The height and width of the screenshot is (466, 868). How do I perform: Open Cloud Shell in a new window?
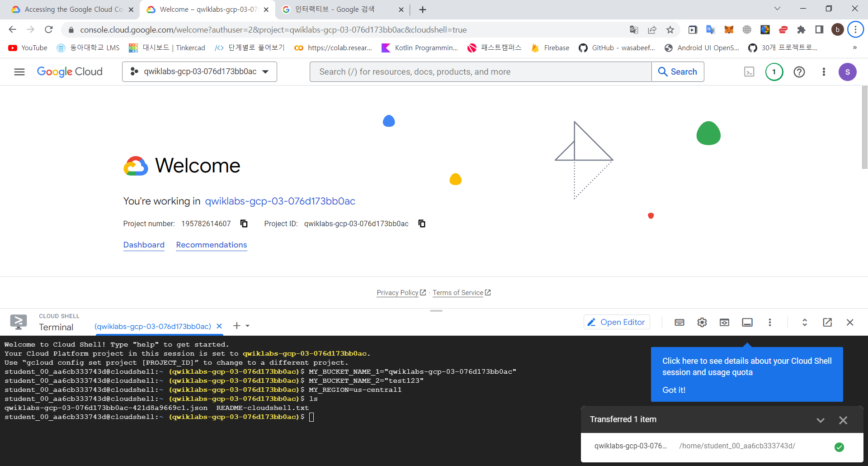(827, 322)
